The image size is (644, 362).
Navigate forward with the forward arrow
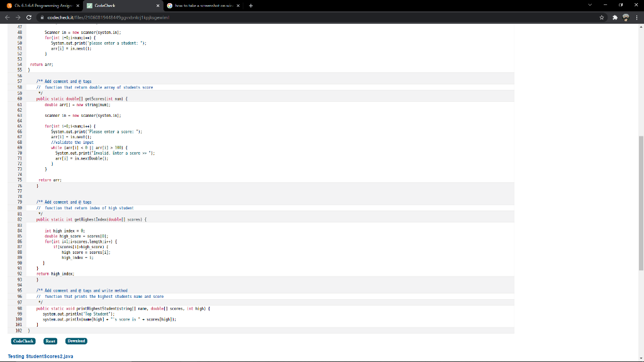[x=17, y=18]
